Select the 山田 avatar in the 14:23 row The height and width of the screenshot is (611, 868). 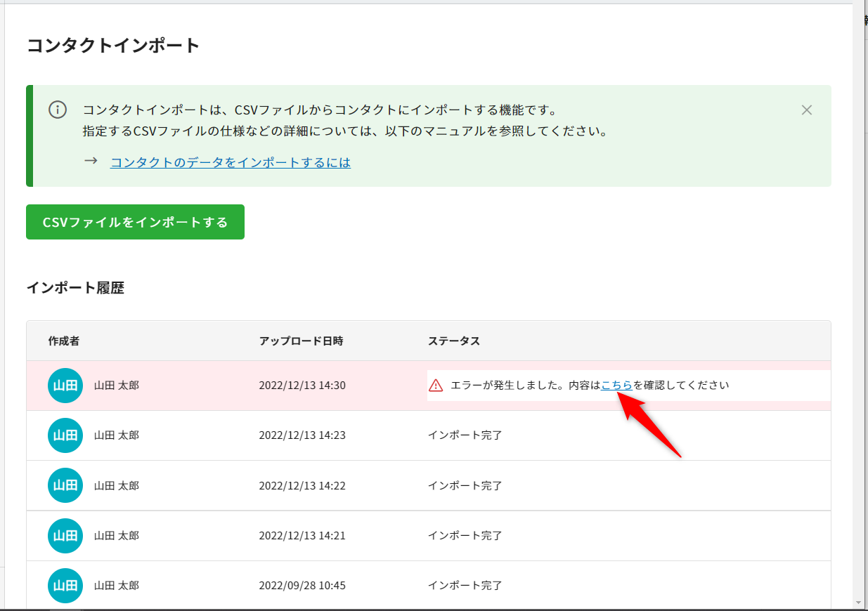pyautogui.click(x=65, y=435)
